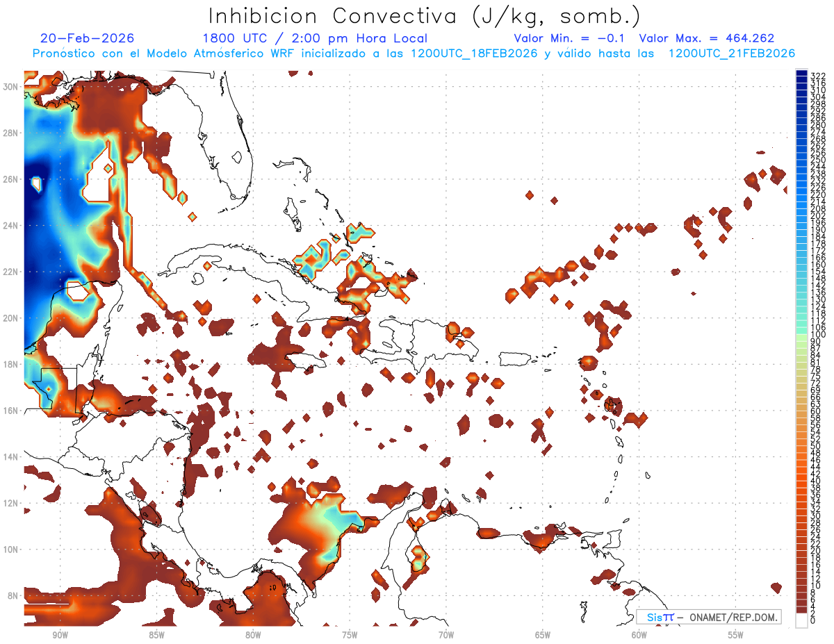Viewport: 834px width, 644px height.
Task: Click the '85W' longitude label
Action: click(156, 636)
